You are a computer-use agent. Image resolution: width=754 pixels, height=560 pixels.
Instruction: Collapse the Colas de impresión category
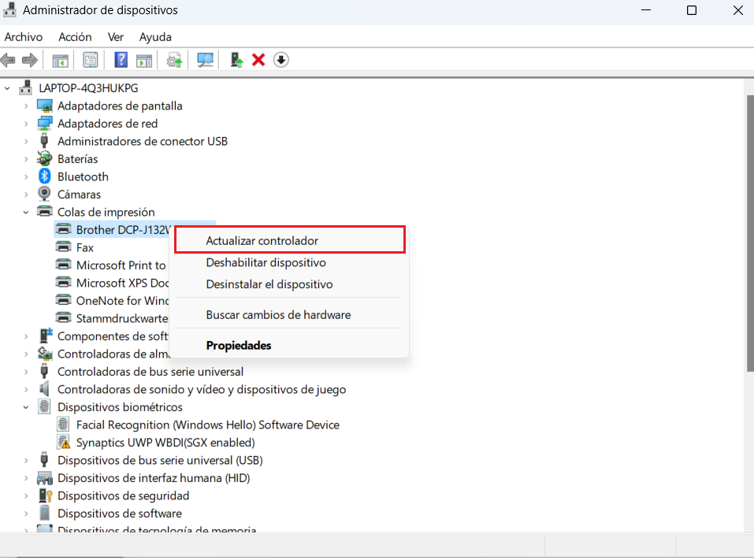[x=26, y=212]
